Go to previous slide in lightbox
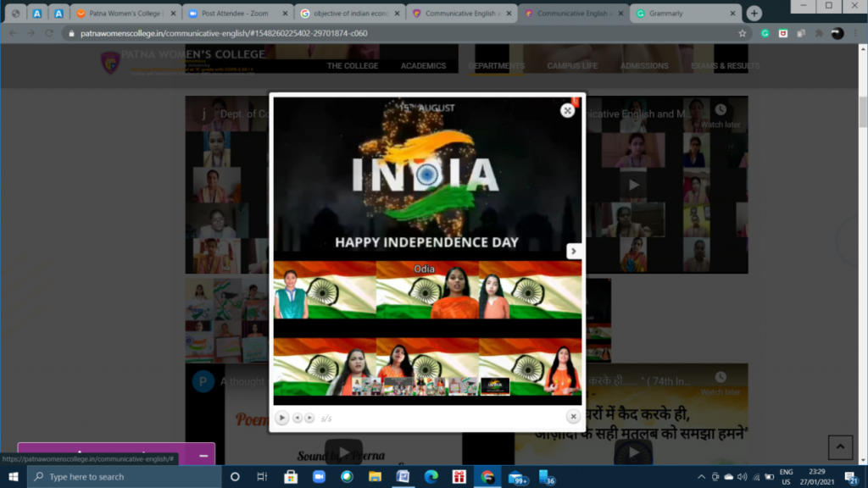The width and height of the screenshot is (868, 488). [x=298, y=418]
